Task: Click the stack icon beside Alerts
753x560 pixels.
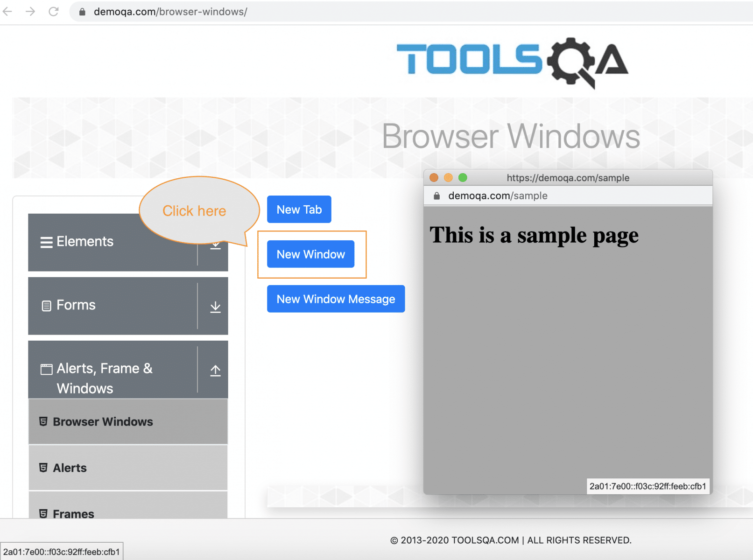Action: pyautogui.click(x=43, y=468)
